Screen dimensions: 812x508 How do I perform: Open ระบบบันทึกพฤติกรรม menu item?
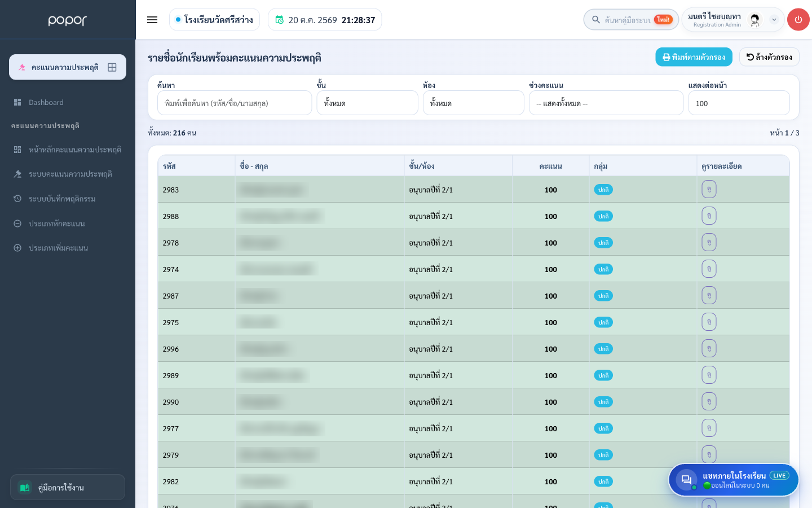(68, 199)
